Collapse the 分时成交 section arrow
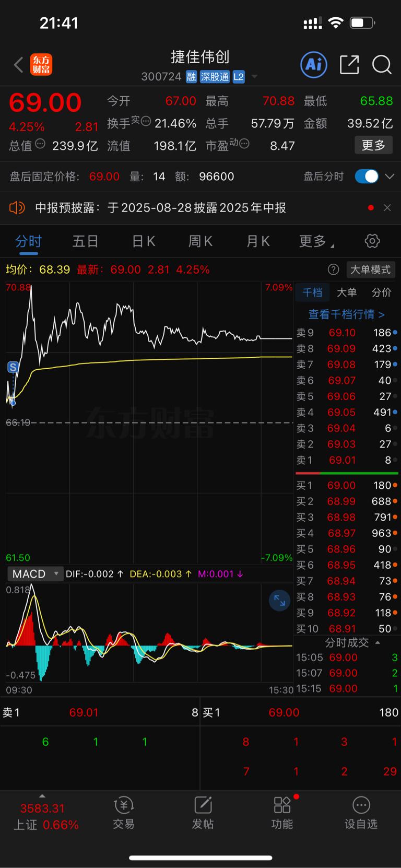401x868 pixels. [378, 643]
